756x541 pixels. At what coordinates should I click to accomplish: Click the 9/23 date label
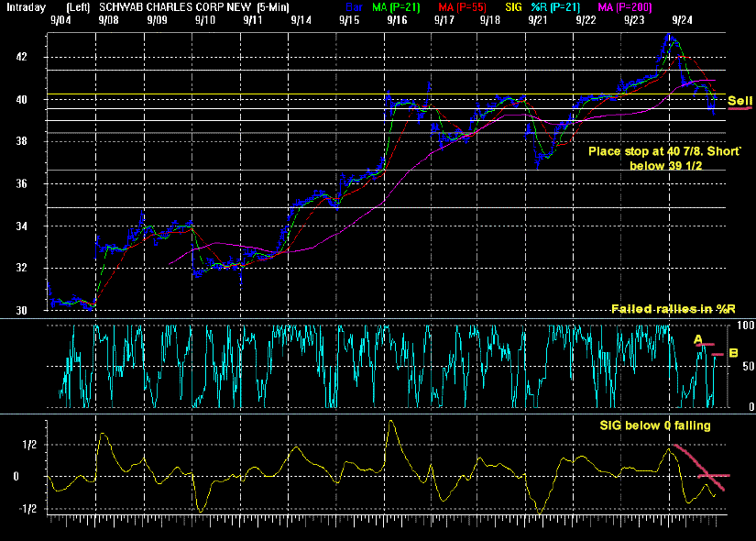click(x=634, y=20)
